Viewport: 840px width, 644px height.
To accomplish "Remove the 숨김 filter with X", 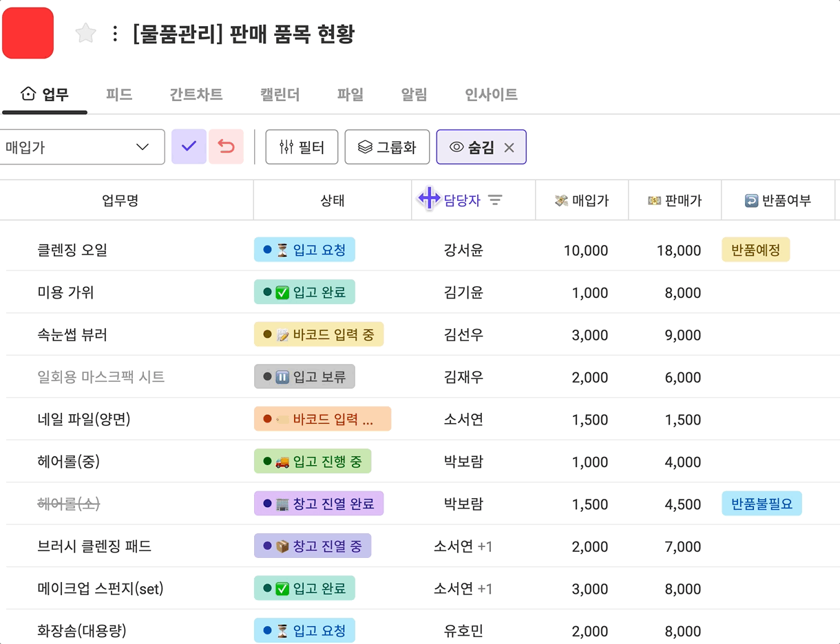I will [x=510, y=147].
